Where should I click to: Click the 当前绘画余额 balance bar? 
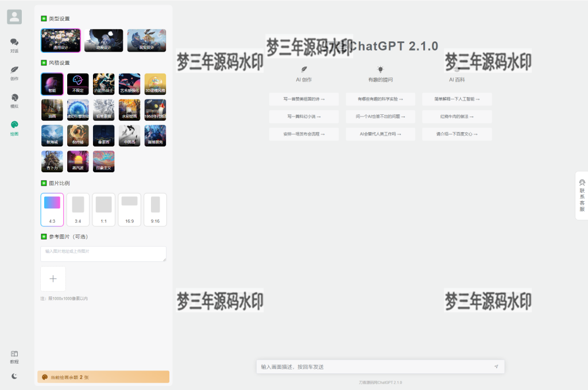(x=103, y=377)
